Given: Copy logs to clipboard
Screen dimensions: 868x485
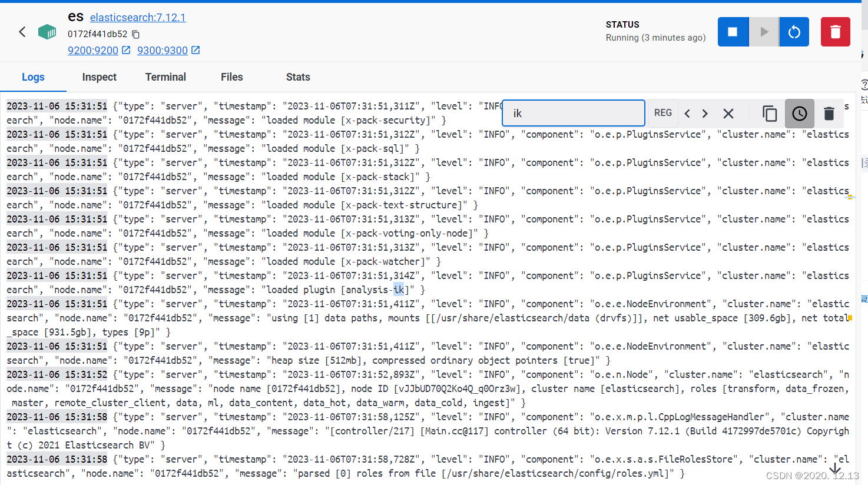Looking at the screenshot, I should 770,114.
